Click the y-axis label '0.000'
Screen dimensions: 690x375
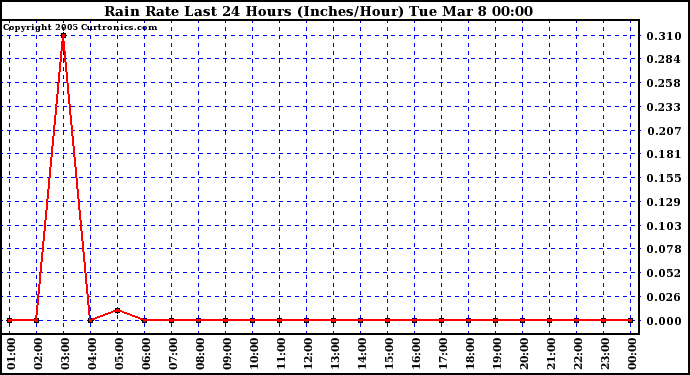[664, 321]
